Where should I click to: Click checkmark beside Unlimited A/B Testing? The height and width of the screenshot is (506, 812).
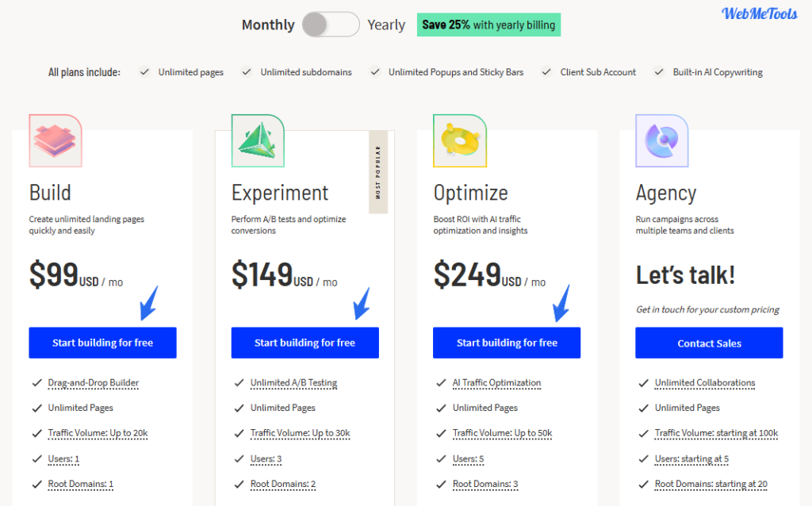pyautogui.click(x=239, y=383)
